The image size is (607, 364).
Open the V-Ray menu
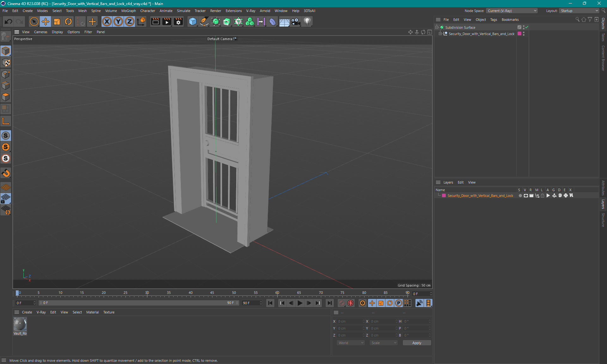(251, 11)
